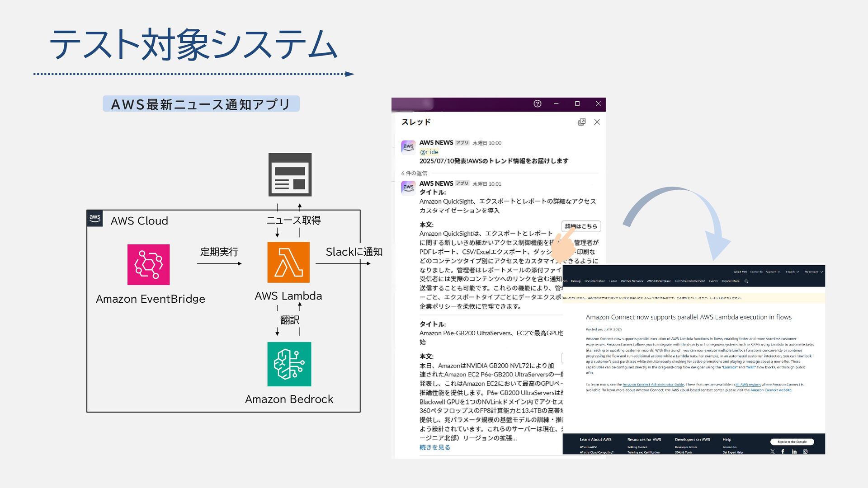This screenshot has width=868, height=488.
Task: Open the Facebook icon in AWS footer
Action: click(x=783, y=451)
